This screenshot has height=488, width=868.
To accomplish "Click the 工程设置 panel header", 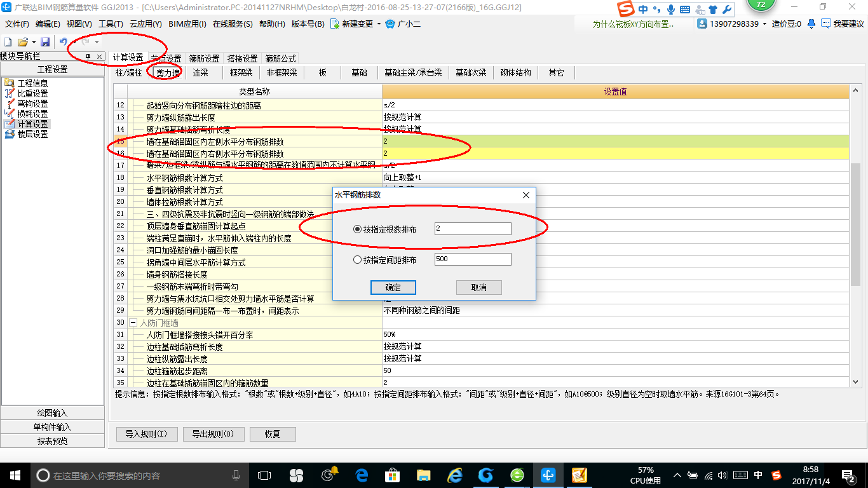I will pyautogui.click(x=53, y=70).
